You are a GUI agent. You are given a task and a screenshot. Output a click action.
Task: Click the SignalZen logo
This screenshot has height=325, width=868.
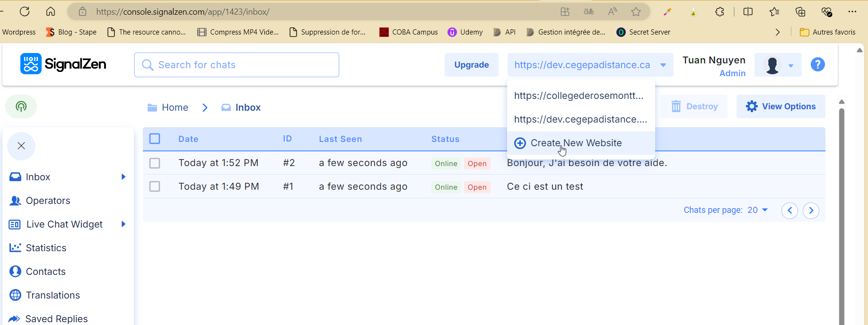[x=63, y=64]
